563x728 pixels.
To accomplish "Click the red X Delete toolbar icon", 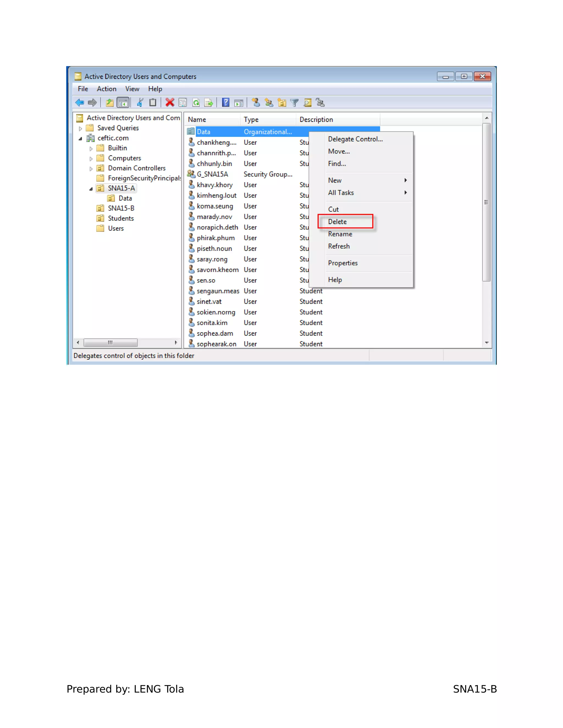I will click(170, 103).
